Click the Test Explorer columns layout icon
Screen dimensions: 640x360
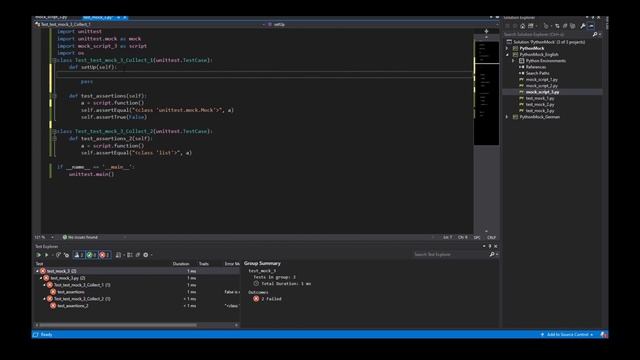pos(130,255)
